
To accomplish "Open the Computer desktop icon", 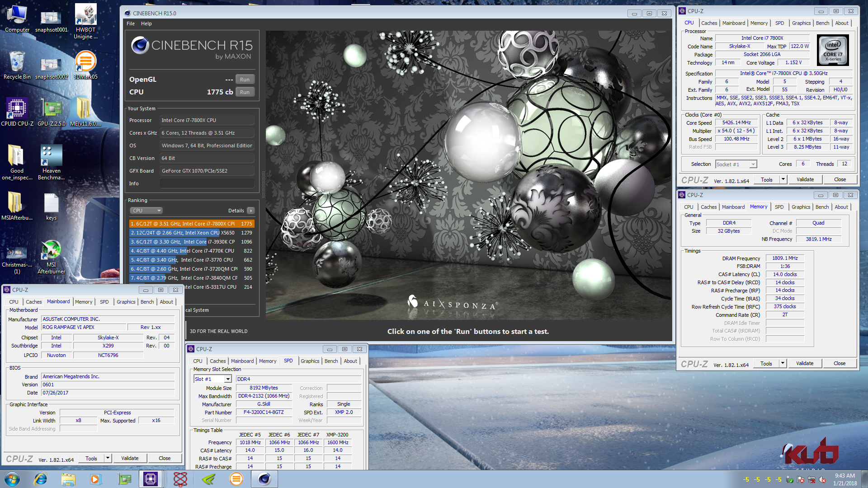I will pyautogui.click(x=17, y=18).
